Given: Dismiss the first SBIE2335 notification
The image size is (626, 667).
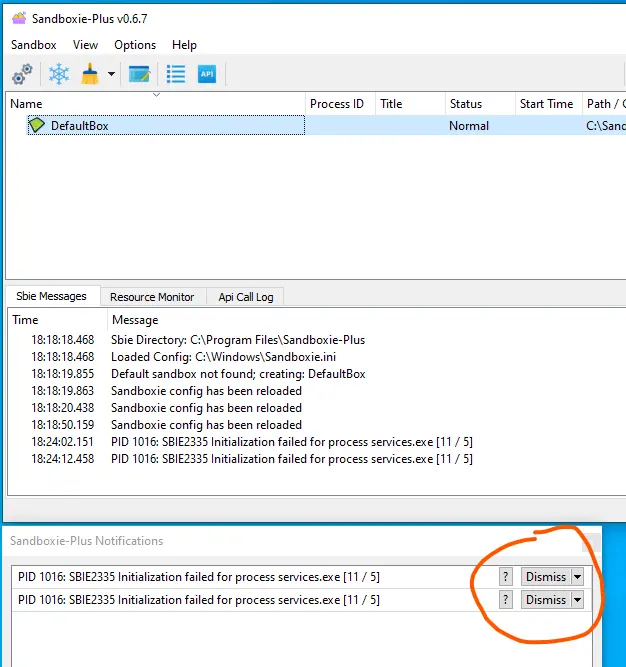Looking at the screenshot, I should [x=546, y=577].
